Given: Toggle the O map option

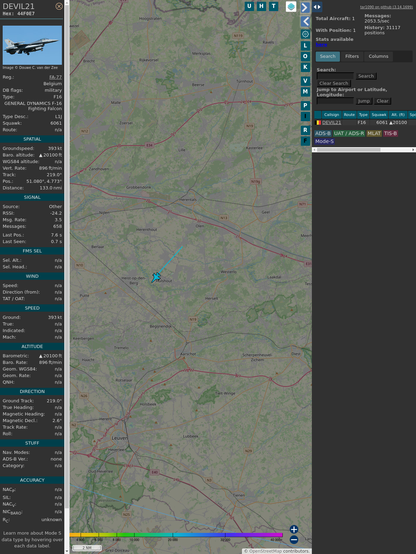Looking at the screenshot, I should pos(305,56).
